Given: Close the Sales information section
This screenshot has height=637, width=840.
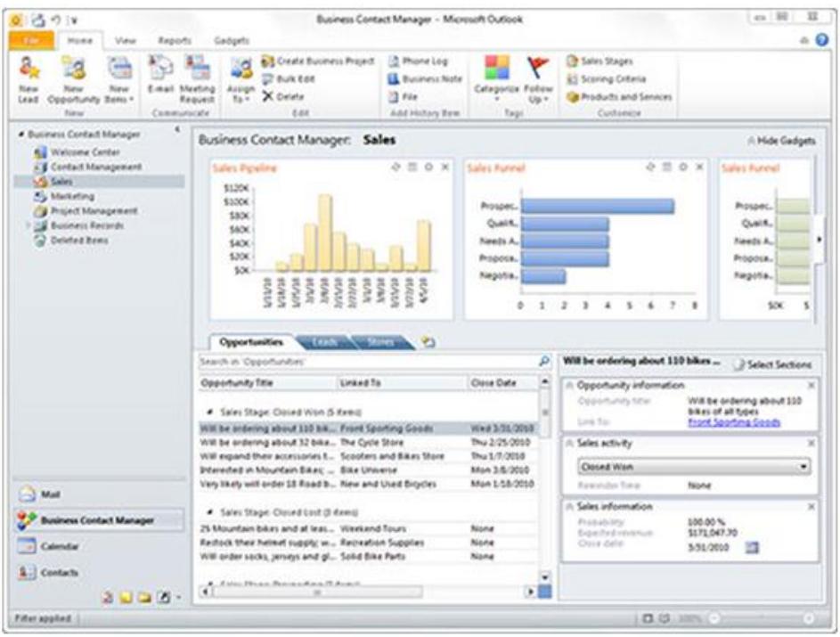Looking at the screenshot, I should point(811,506).
